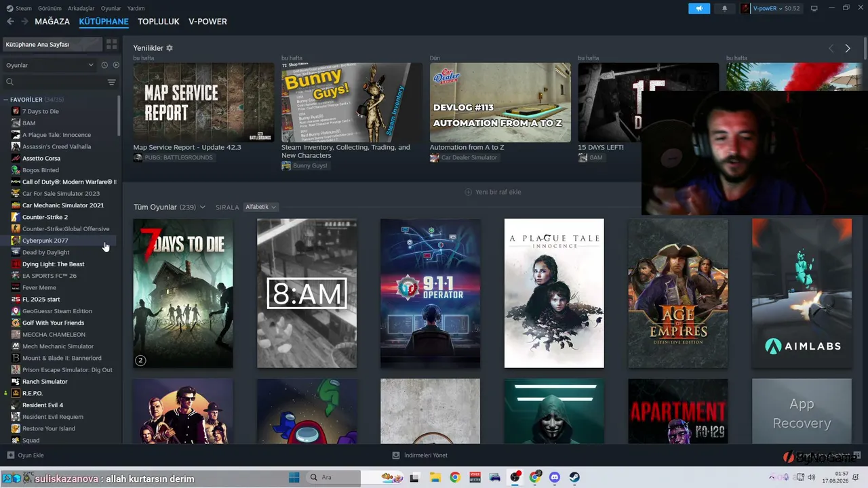Select Assetto Corsa in the game list
868x488 pixels.
coord(41,159)
